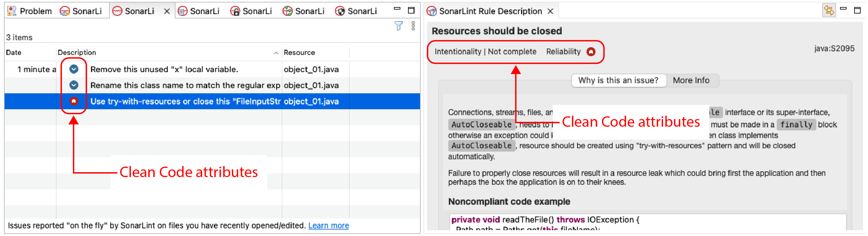Maximize the SonarLint issues panel
Screen dimensions: 868x236
pyautogui.click(x=411, y=10)
